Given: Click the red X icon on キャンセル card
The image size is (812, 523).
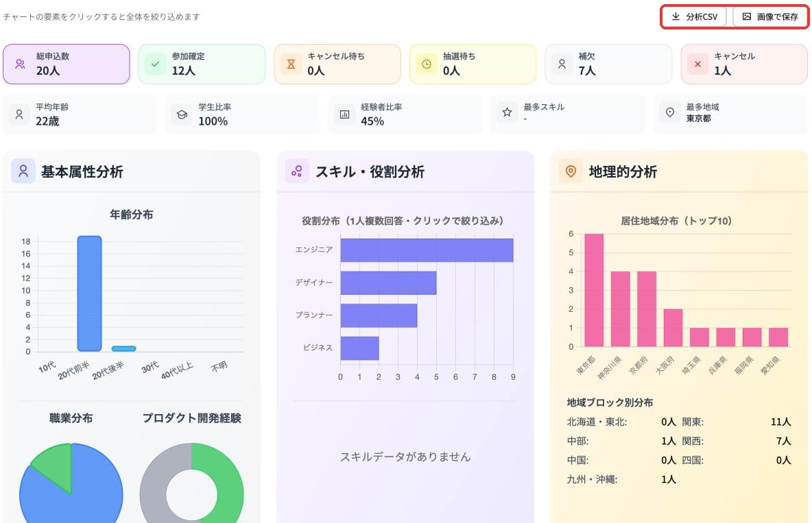Looking at the screenshot, I should (x=697, y=64).
